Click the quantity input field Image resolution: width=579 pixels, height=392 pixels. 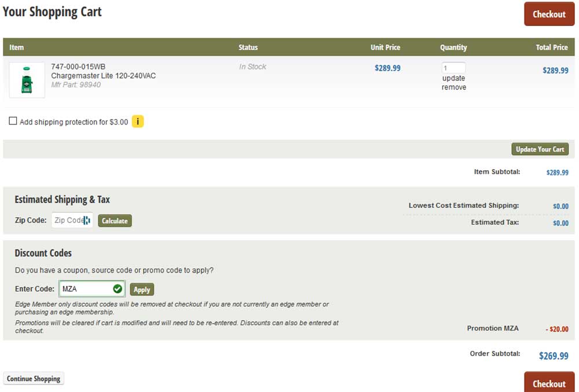pyautogui.click(x=453, y=68)
